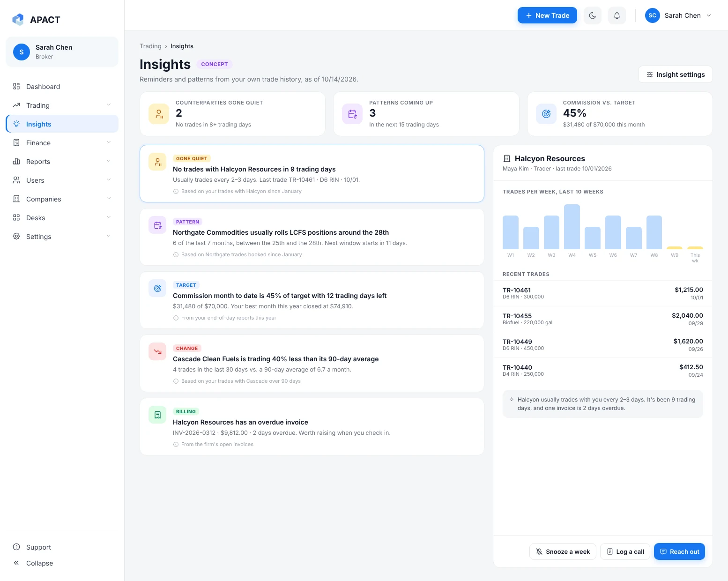The image size is (728, 581).
Task: Open Insight settings
Action: (x=676, y=74)
